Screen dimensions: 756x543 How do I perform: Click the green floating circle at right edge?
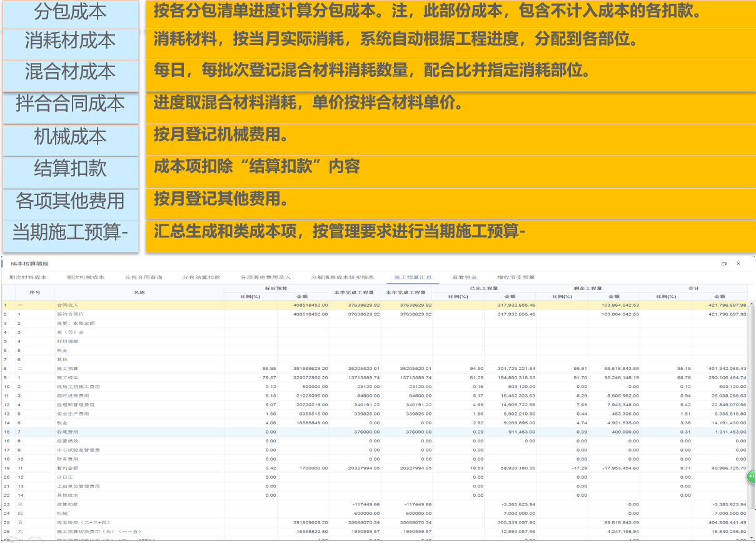pyautogui.click(x=751, y=477)
